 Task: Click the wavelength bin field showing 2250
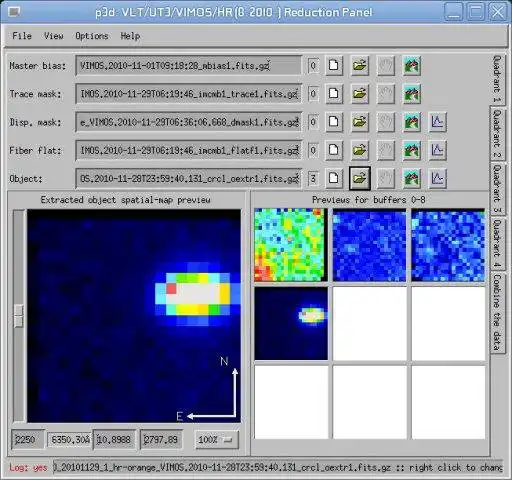(28, 440)
